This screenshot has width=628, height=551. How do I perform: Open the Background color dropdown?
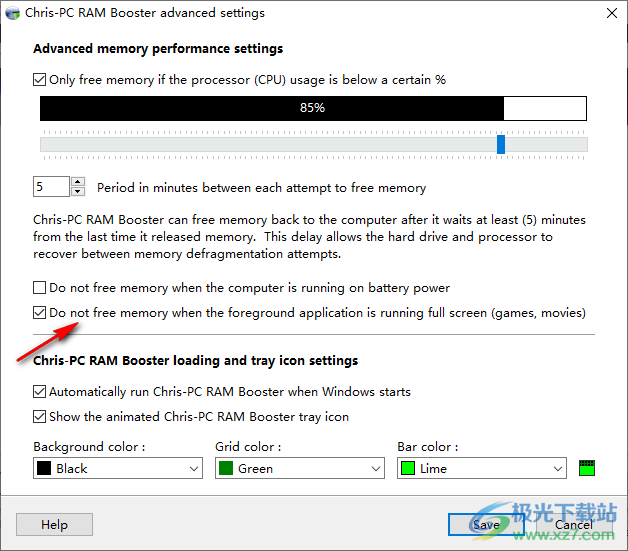118,468
